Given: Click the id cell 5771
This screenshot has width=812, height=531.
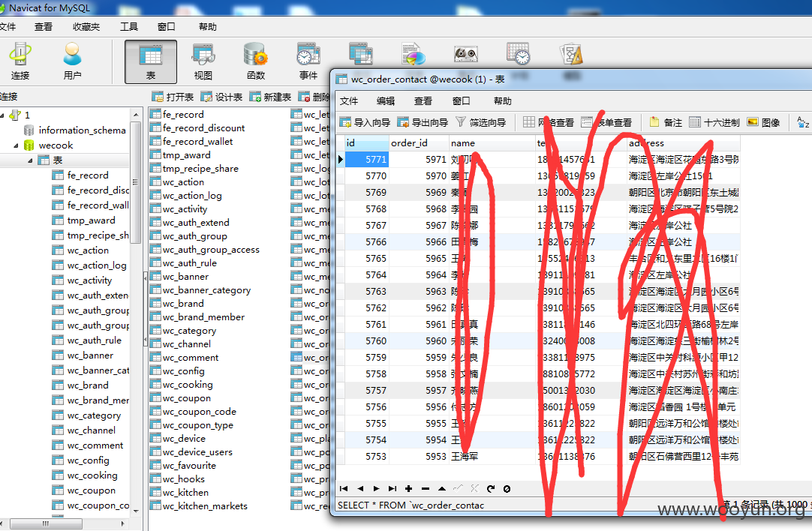Looking at the screenshot, I should 367,160.
